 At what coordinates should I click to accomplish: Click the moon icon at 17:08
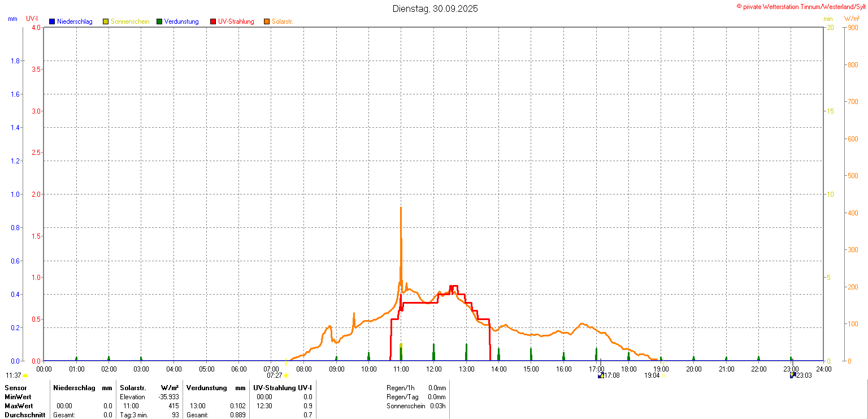coord(601,375)
